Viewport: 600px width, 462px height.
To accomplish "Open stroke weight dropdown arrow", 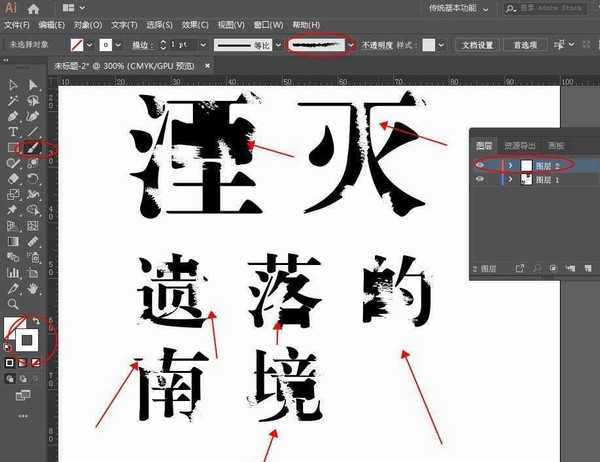I will pyautogui.click(x=203, y=45).
